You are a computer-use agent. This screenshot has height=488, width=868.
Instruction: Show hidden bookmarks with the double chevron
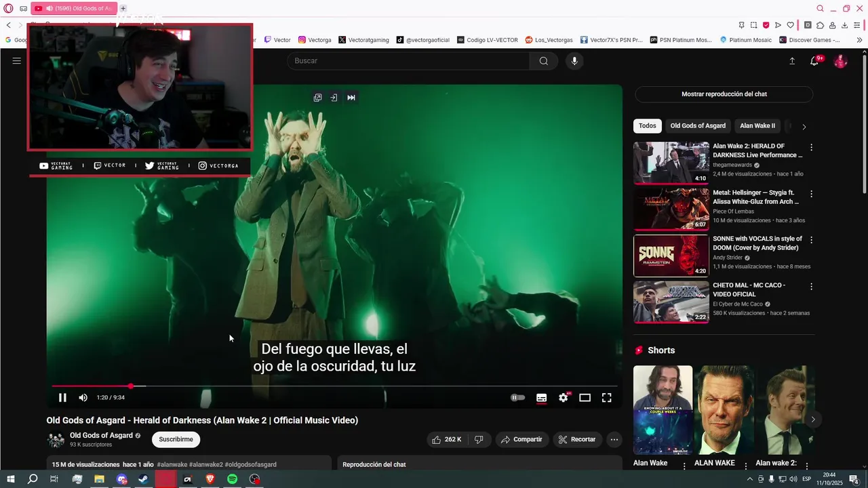click(x=859, y=40)
